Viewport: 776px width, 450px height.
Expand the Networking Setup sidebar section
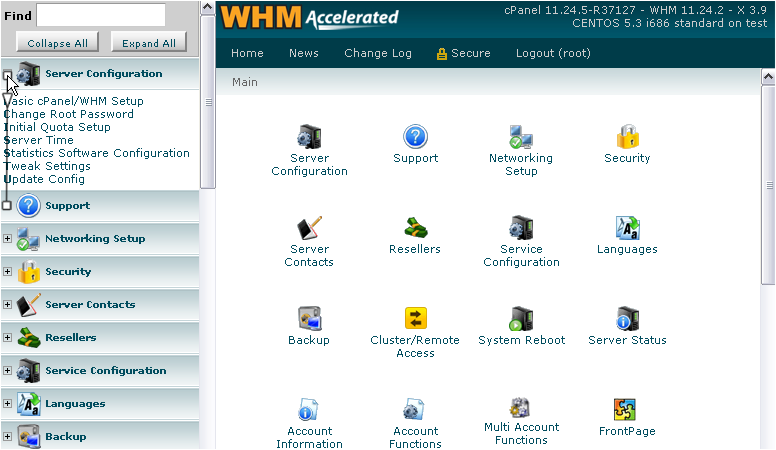point(7,239)
